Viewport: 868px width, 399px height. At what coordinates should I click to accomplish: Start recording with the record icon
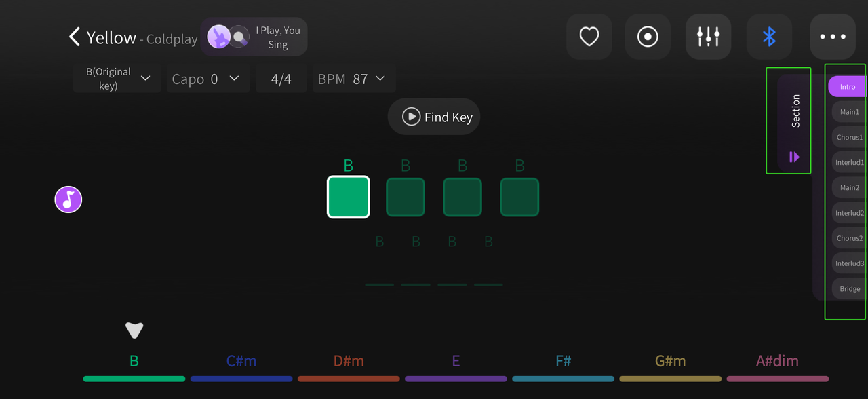tap(648, 37)
